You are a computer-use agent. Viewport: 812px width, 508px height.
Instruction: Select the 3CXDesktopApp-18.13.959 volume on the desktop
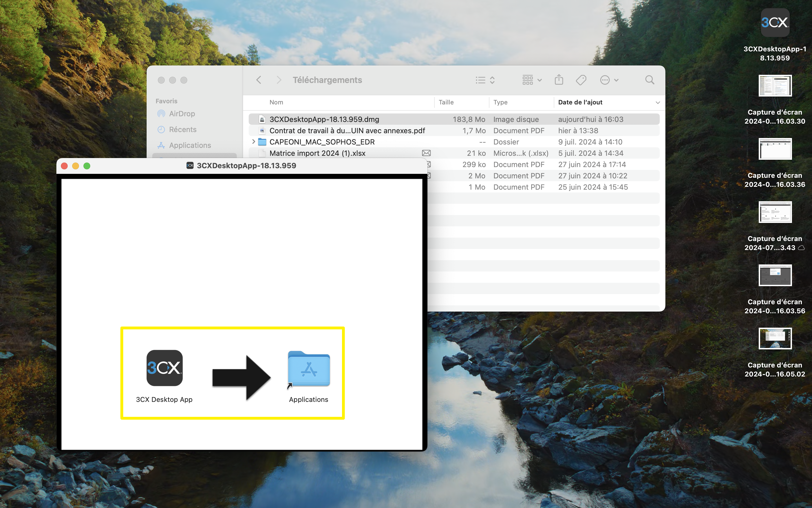point(775,23)
